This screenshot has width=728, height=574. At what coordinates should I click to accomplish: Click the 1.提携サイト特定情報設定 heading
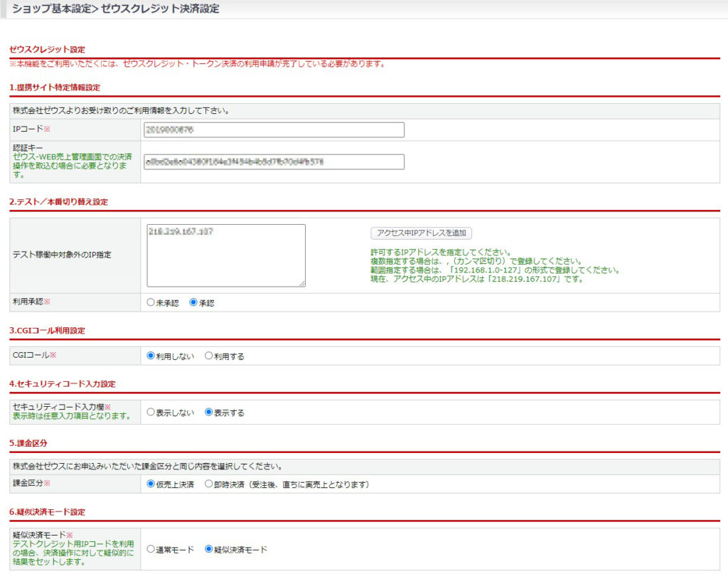[x=55, y=87]
